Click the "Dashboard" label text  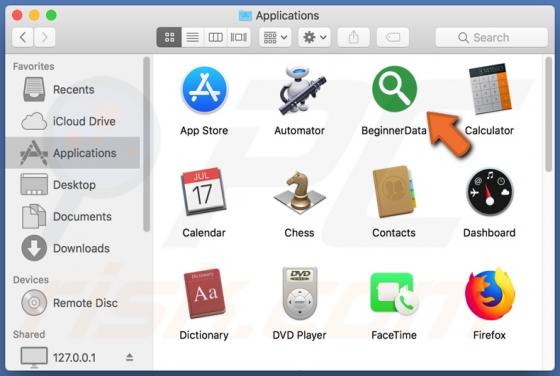(x=489, y=233)
